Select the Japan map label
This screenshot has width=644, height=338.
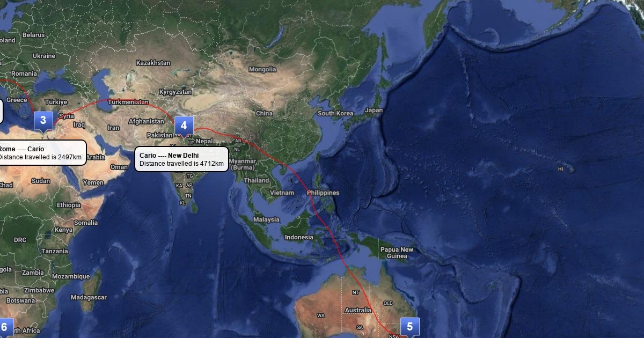[374, 110]
